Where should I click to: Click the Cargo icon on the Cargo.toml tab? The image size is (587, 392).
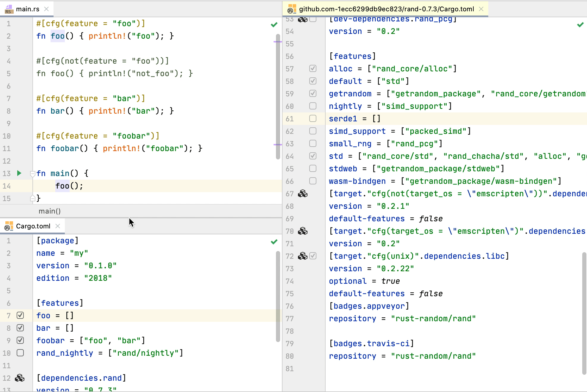click(9, 226)
